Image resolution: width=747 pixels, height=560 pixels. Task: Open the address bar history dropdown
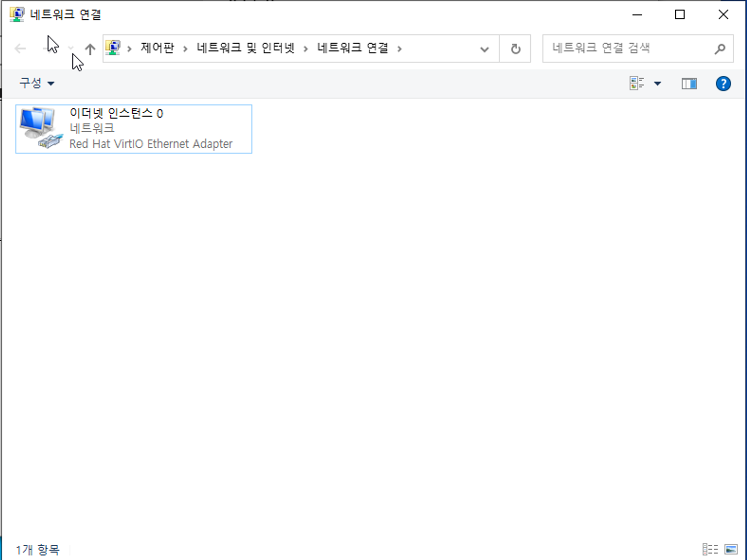coord(484,49)
